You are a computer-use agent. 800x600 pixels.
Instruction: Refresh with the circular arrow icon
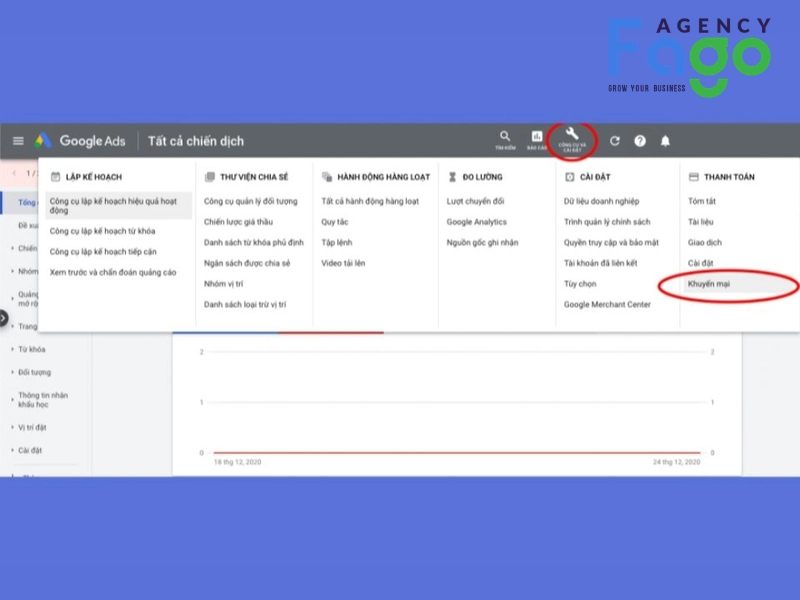615,141
